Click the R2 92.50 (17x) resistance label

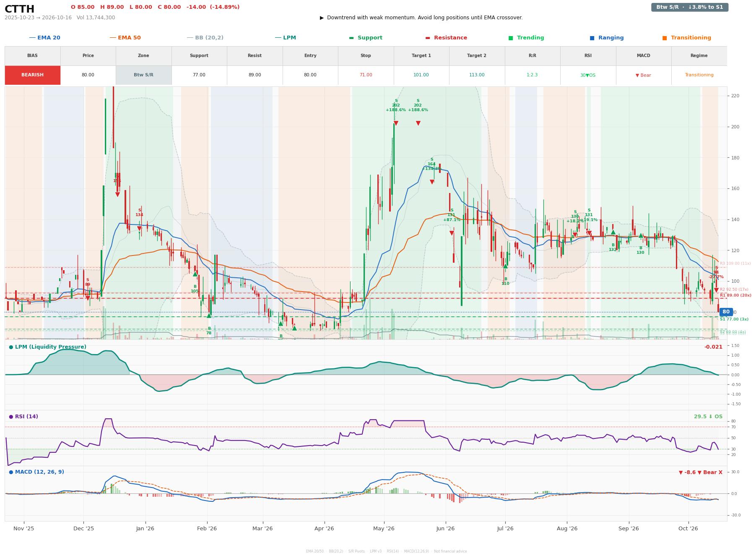click(734, 289)
